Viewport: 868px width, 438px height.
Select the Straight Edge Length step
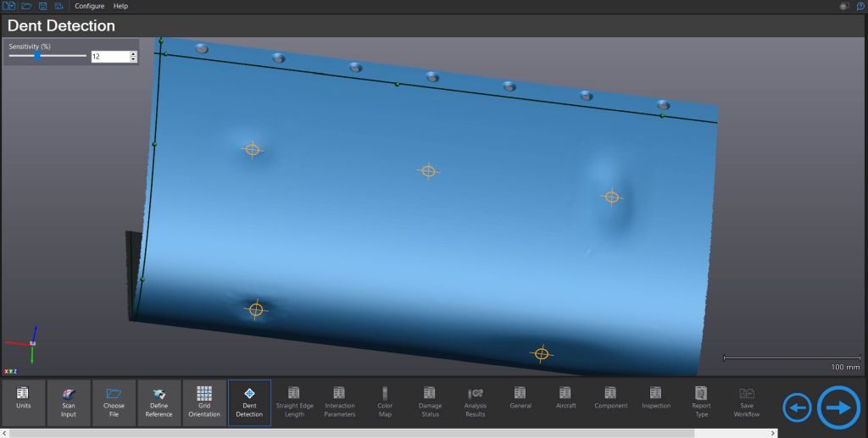294,402
